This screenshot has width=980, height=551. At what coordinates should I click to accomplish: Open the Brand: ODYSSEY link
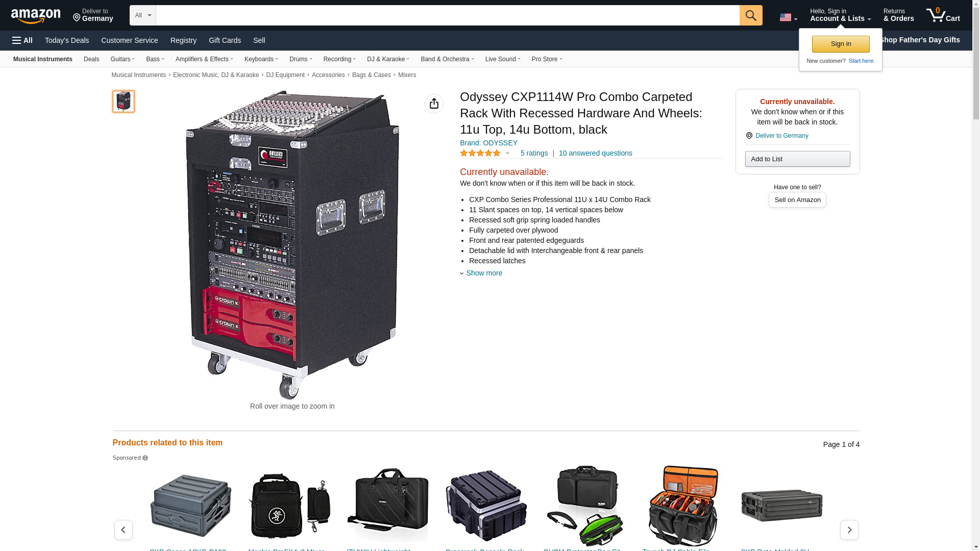click(488, 143)
